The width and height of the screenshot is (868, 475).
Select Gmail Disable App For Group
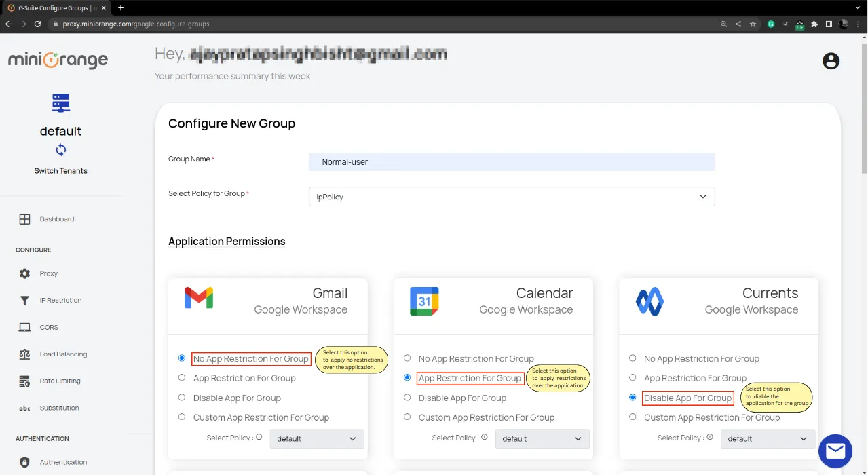coord(182,397)
